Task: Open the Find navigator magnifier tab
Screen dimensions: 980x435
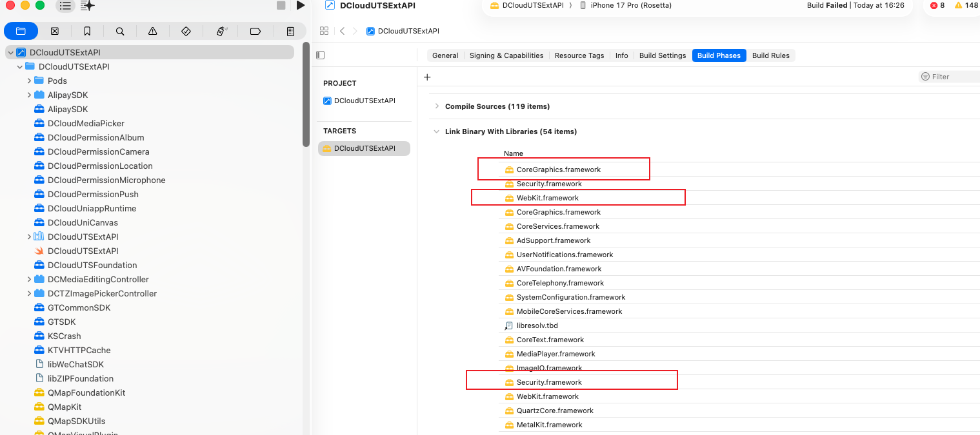Action: pos(120,31)
